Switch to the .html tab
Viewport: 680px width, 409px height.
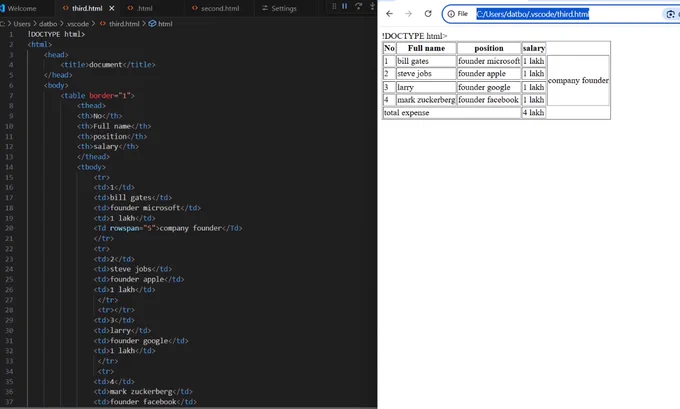(x=145, y=8)
